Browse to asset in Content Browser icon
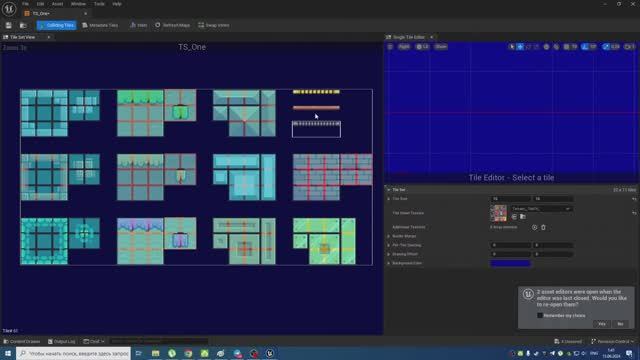Viewport: 640px width, 360px height. 23,25
